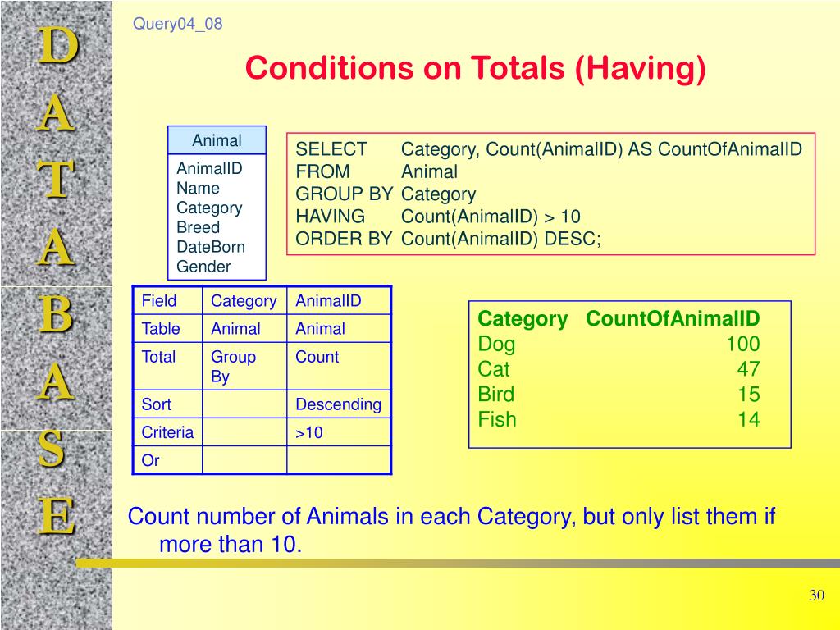The height and width of the screenshot is (630, 840).
Task: Click "Count(AnimalID) > 10" in the HAVING line
Action: [x=491, y=217]
